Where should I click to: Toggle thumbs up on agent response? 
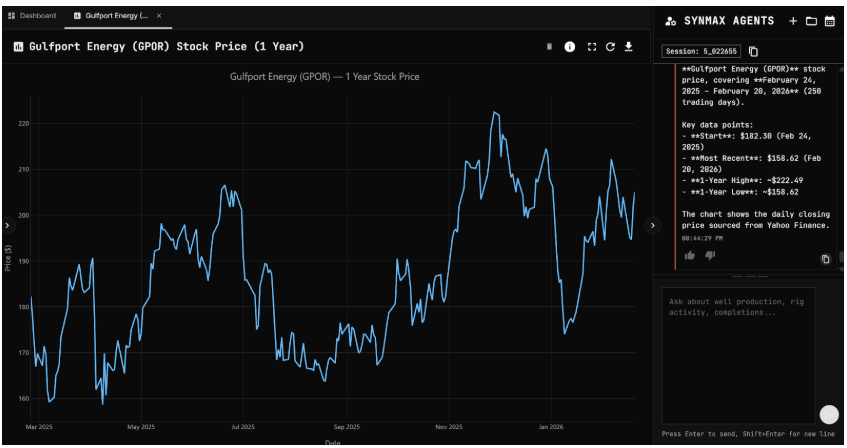(690, 256)
